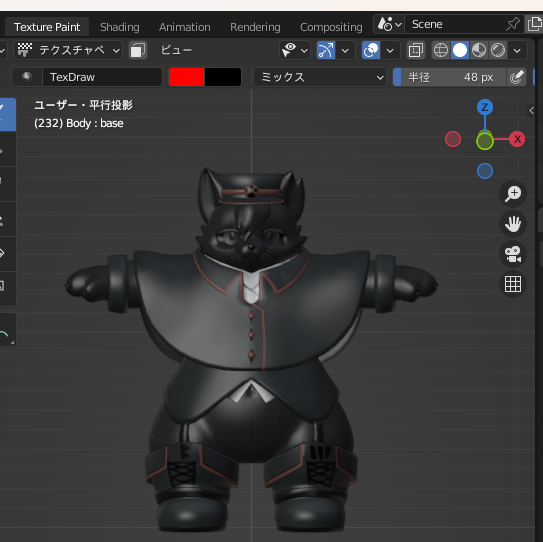Adjust the 半径 radius slider
This screenshot has height=542, width=543.
click(x=449, y=77)
